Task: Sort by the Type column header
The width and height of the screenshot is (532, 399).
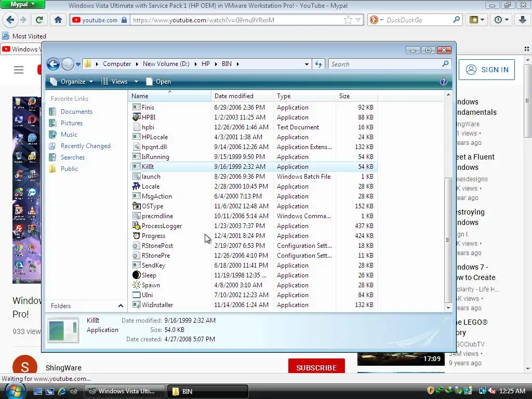Action: point(304,96)
